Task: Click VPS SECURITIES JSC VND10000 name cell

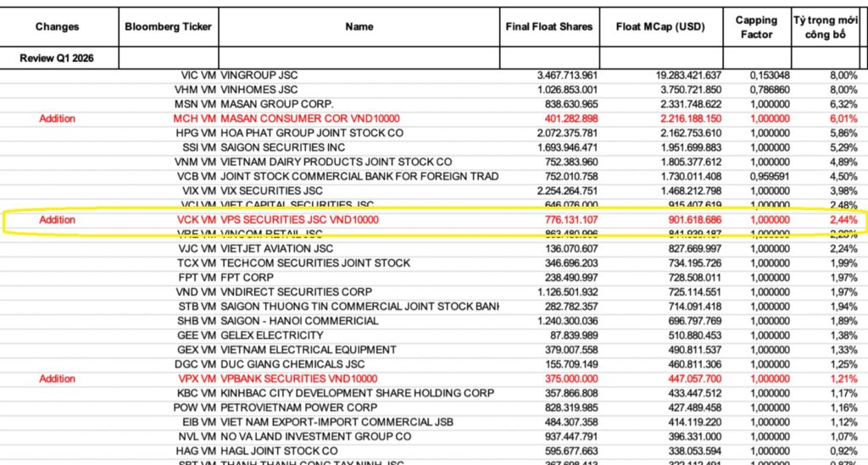Action: click(x=299, y=219)
